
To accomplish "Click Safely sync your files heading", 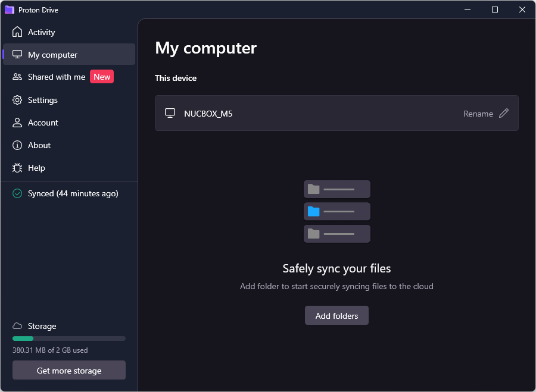I will coord(336,268).
